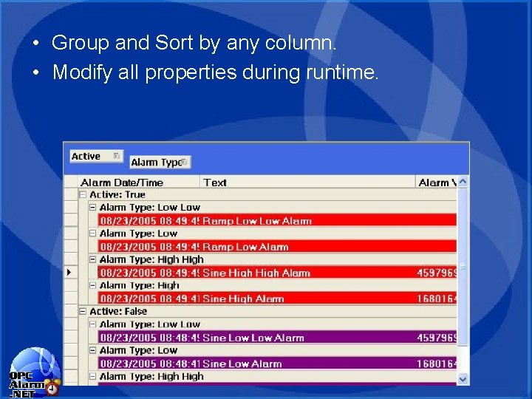The width and height of the screenshot is (532, 399).
Task: Select the Ramp Low Alarm row
Action: click(x=277, y=246)
